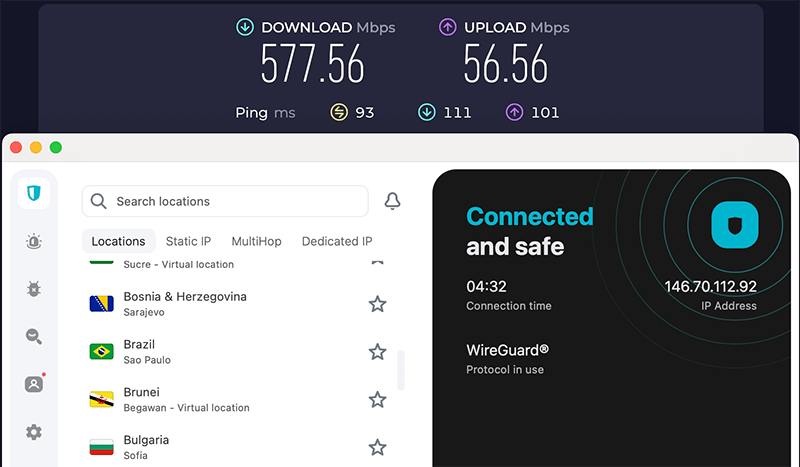Focus the Search locations field
The width and height of the screenshot is (800, 467).
point(225,201)
